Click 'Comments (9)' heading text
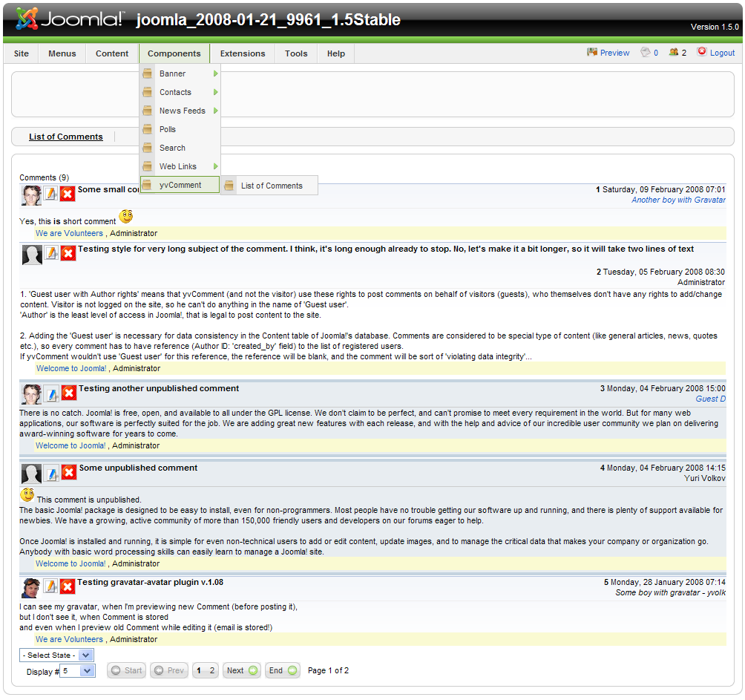The image size is (745, 700). click(45, 177)
